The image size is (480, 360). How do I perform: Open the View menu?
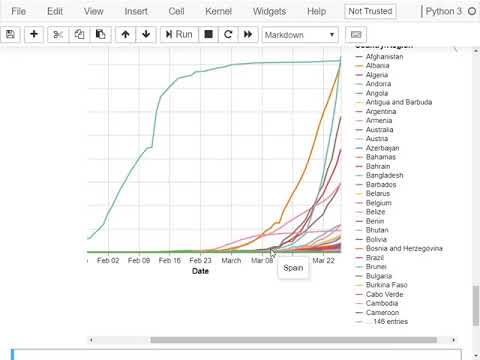pos(93,11)
